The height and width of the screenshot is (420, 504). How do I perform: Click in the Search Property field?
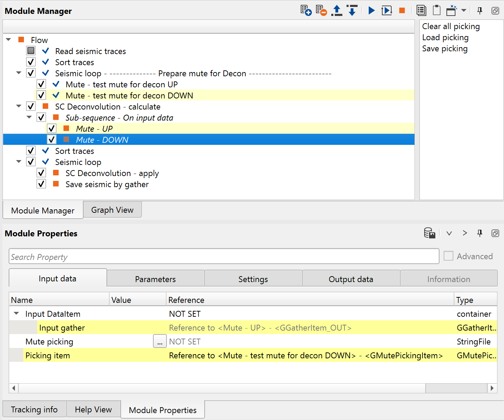(x=224, y=257)
